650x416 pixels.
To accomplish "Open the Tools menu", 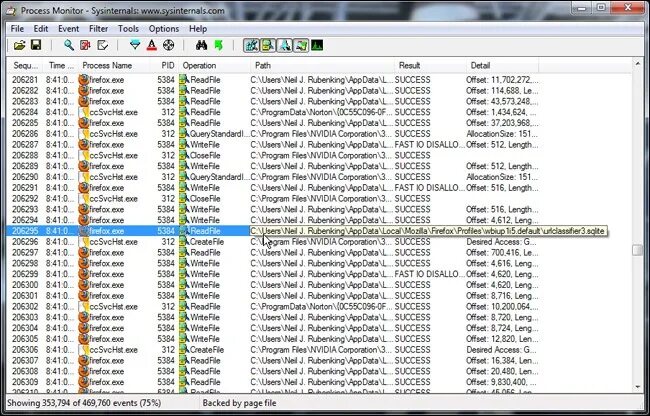I will (128, 29).
